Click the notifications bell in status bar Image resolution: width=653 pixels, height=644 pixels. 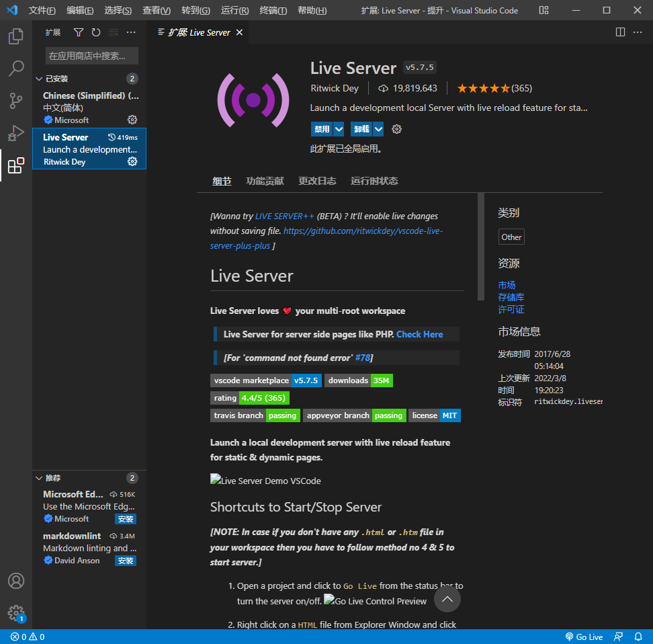pyautogui.click(x=638, y=637)
